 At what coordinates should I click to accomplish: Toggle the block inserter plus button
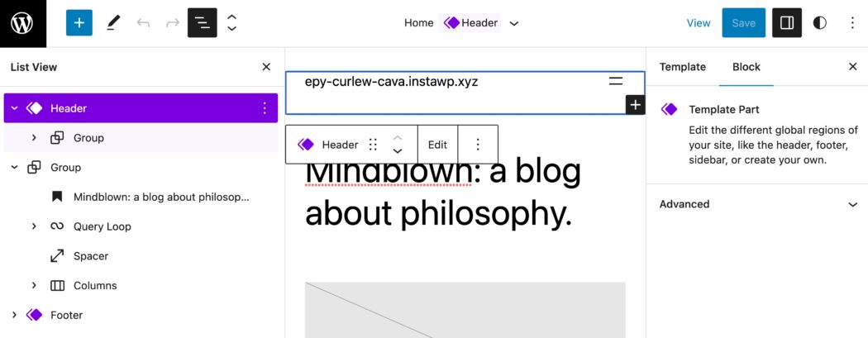click(x=79, y=22)
